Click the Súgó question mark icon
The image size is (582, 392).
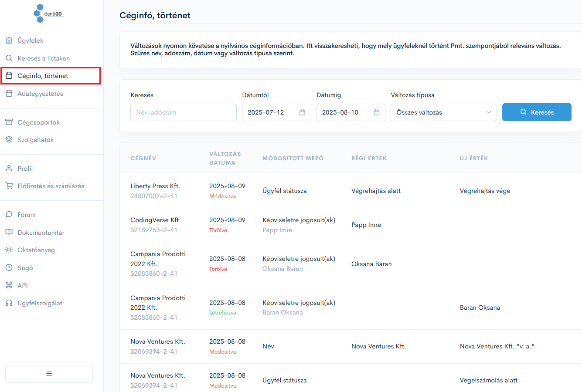[9, 267]
